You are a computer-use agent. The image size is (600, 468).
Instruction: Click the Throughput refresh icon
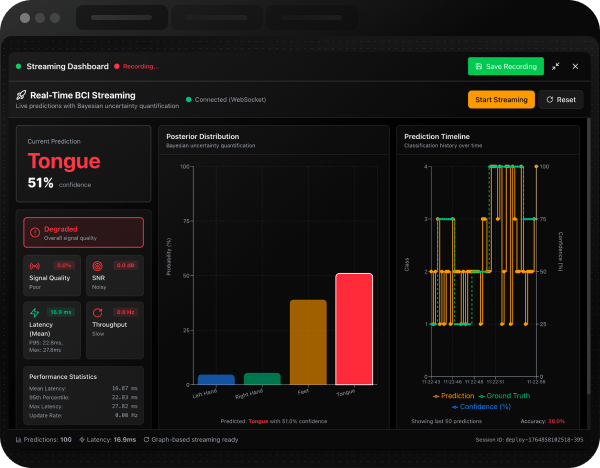pyautogui.click(x=97, y=312)
